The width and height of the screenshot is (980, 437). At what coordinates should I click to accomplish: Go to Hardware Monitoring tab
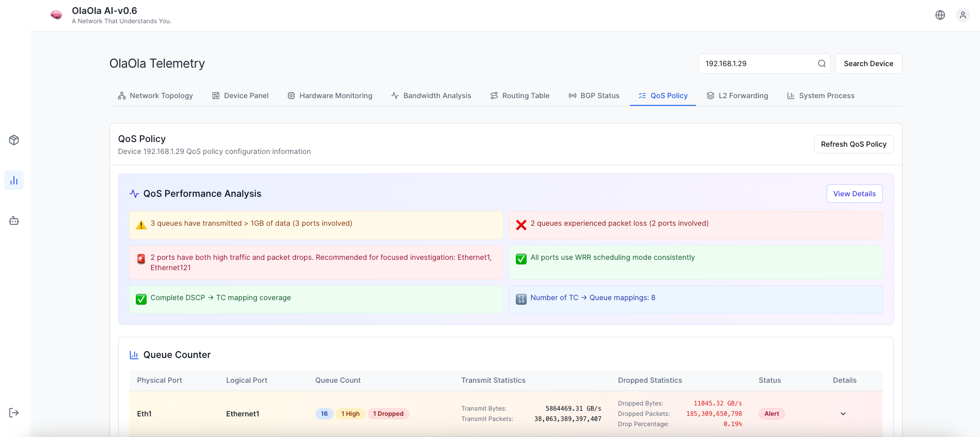[x=330, y=96]
